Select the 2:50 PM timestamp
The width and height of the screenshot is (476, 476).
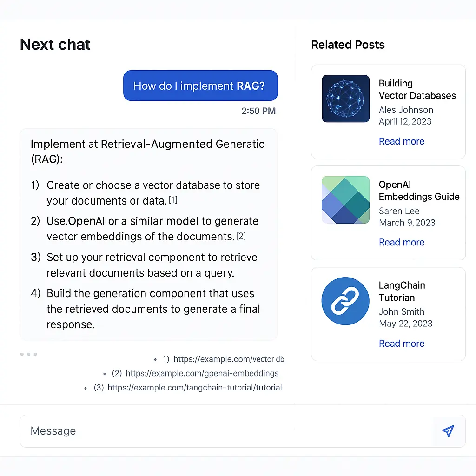(258, 111)
